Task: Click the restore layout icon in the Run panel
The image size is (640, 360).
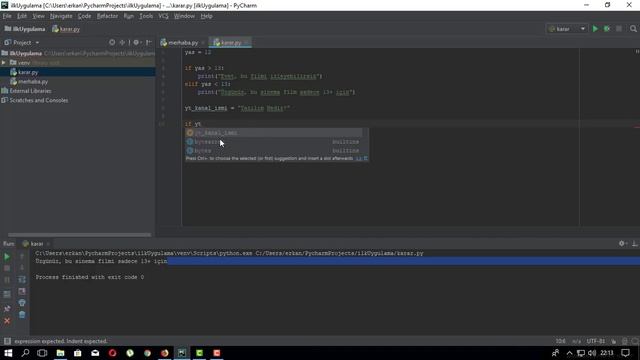Action: (x=7, y=294)
